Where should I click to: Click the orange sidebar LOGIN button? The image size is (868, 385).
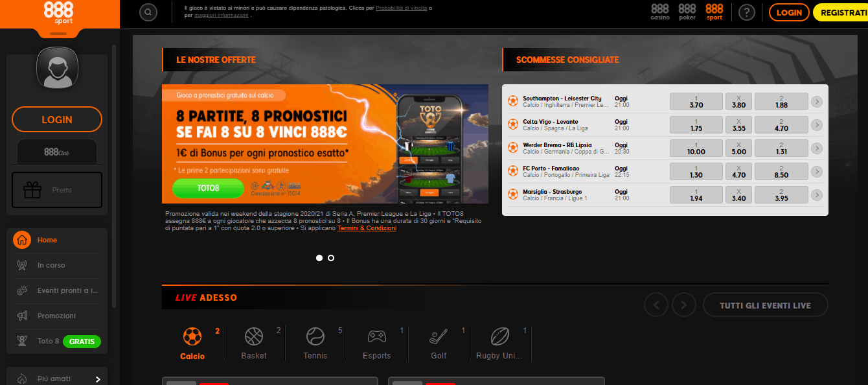(57, 119)
